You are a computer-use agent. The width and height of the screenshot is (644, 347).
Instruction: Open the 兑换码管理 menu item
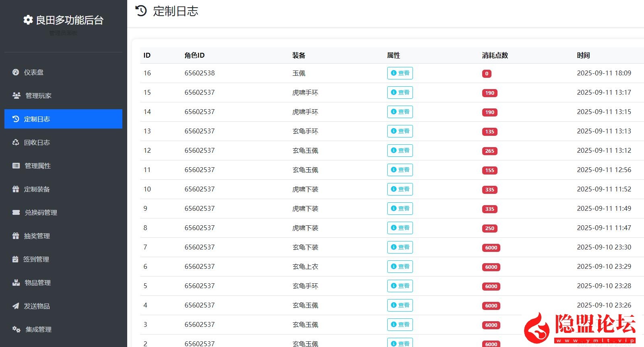[x=41, y=212]
